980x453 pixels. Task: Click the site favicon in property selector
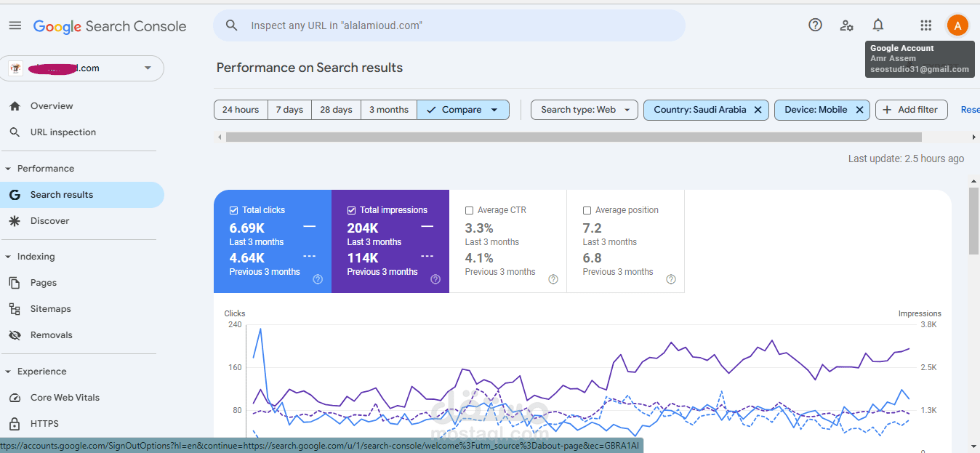[x=15, y=68]
